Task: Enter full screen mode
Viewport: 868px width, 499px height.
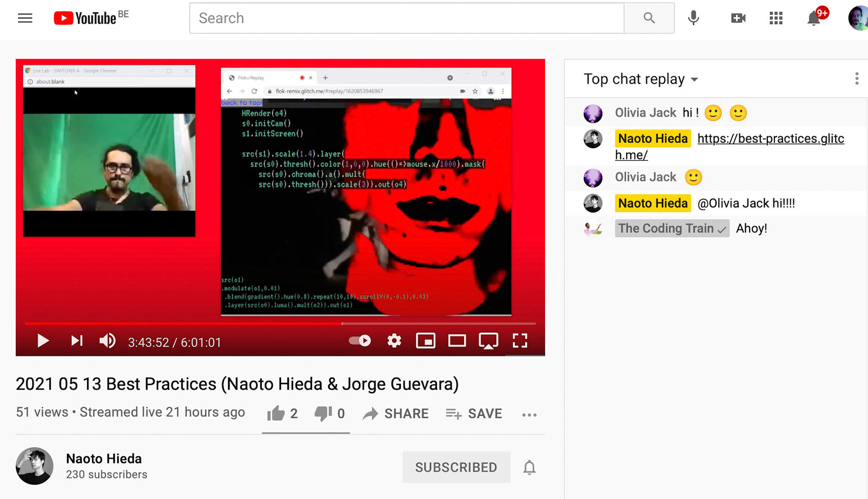Action: coord(520,341)
